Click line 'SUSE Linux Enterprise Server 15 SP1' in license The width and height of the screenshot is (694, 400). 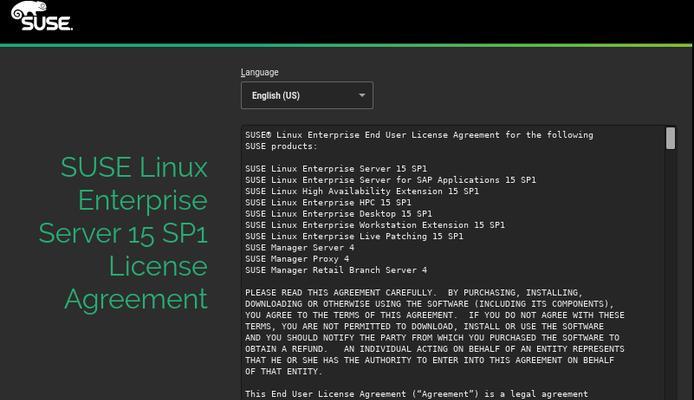click(336, 169)
